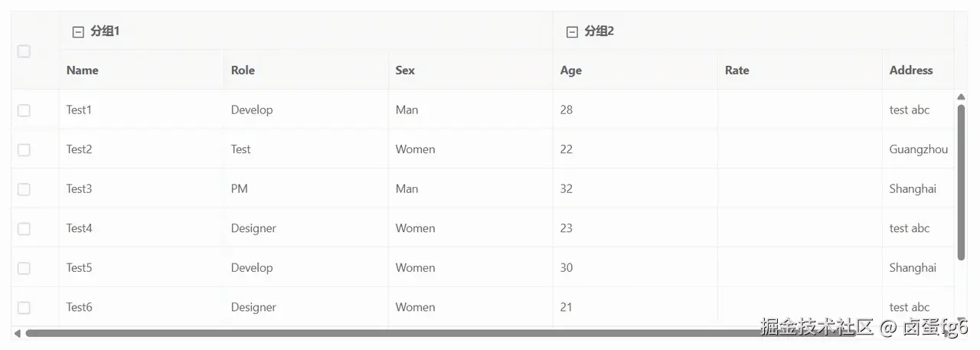Screen dimensions: 980x350
Task: Click the PM role cell
Action: (240, 189)
